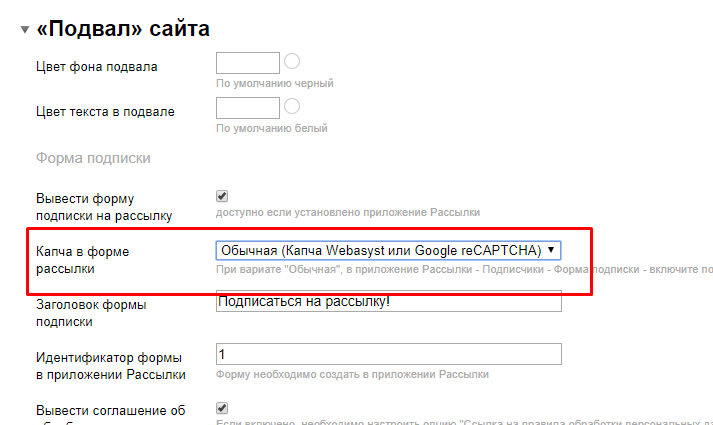
Task: Click the «Подвал» сайта section heading
Action: (124, 29)
